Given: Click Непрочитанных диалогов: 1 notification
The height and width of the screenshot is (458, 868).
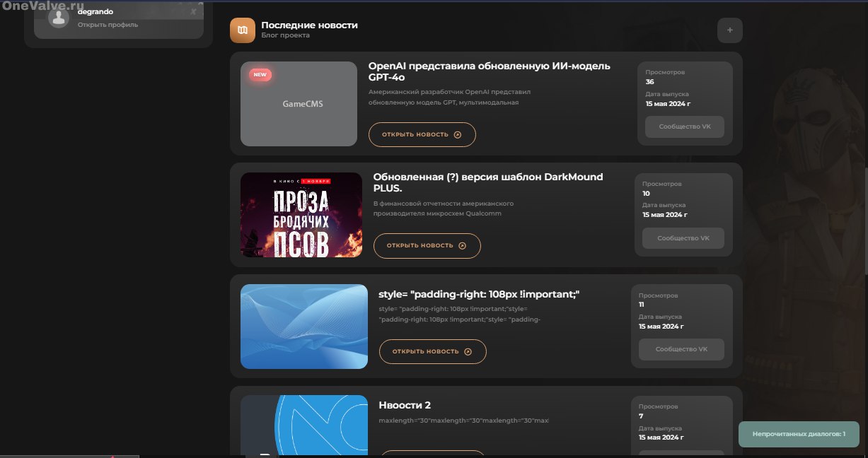Looking at the screenshot, I should (798, 434).
